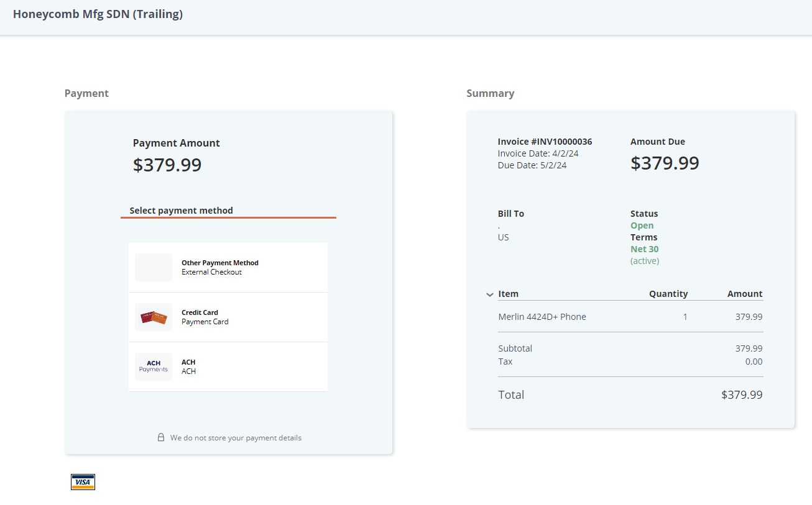The image size is (812, 505).
Task: Click the green Open status text
Action: 642,225
